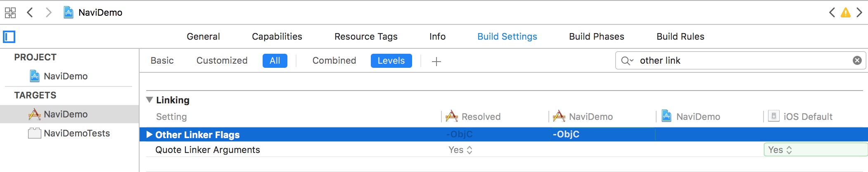Viewport: 868px width, 172px height.
Task: Select the NaviDemoTests target
Action: 76,133
